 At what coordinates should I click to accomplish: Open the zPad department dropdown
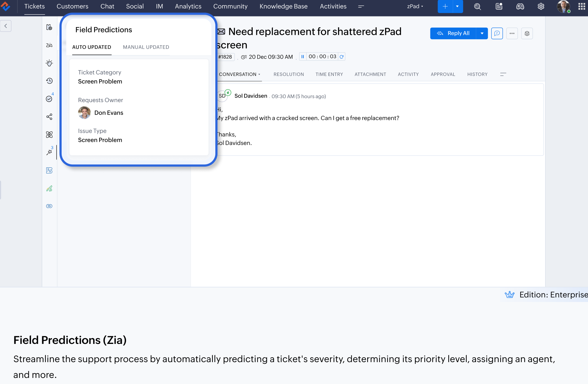415,6
